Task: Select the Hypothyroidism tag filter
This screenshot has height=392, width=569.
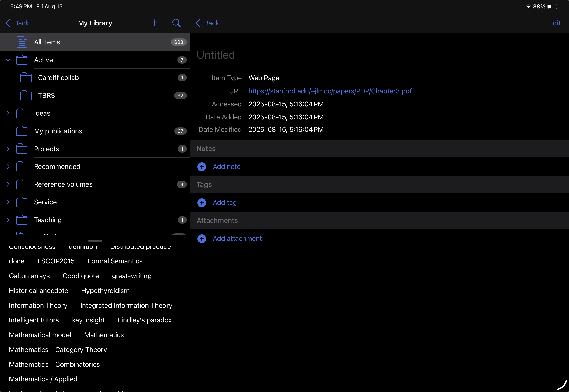Action: [105, 291]
